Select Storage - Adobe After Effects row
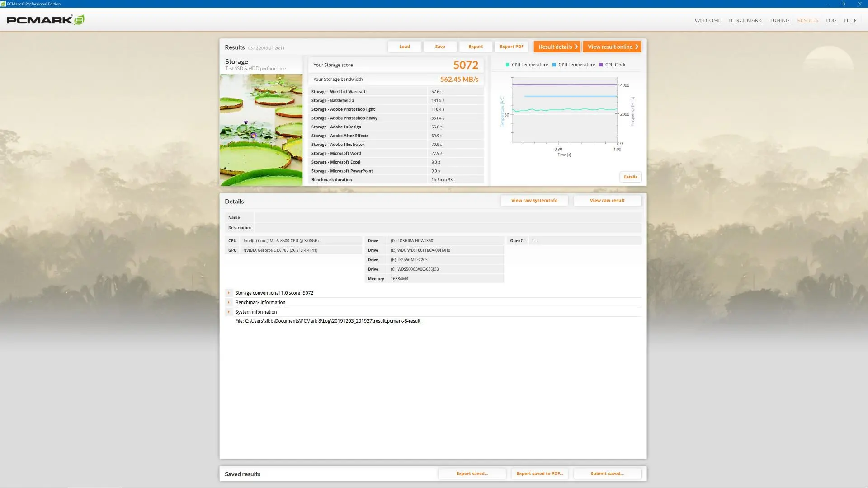This screenshot has width=868, height=488. [x=396, y=136]
